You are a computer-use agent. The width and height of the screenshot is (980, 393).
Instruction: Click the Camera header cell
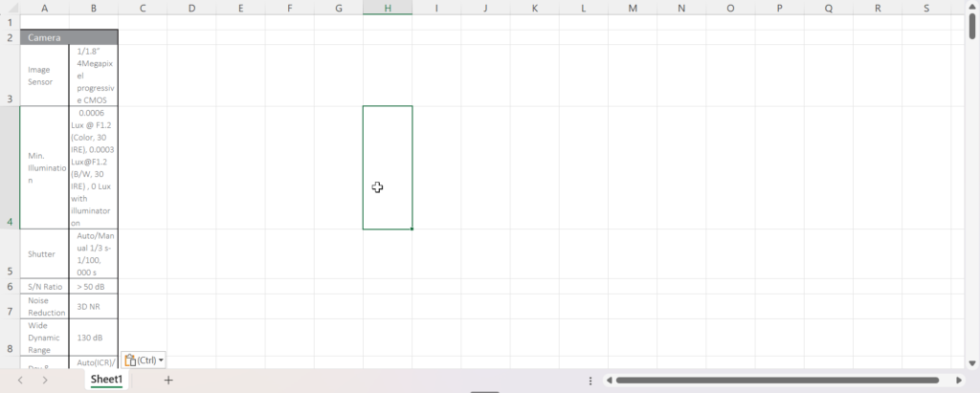[69, 37]
